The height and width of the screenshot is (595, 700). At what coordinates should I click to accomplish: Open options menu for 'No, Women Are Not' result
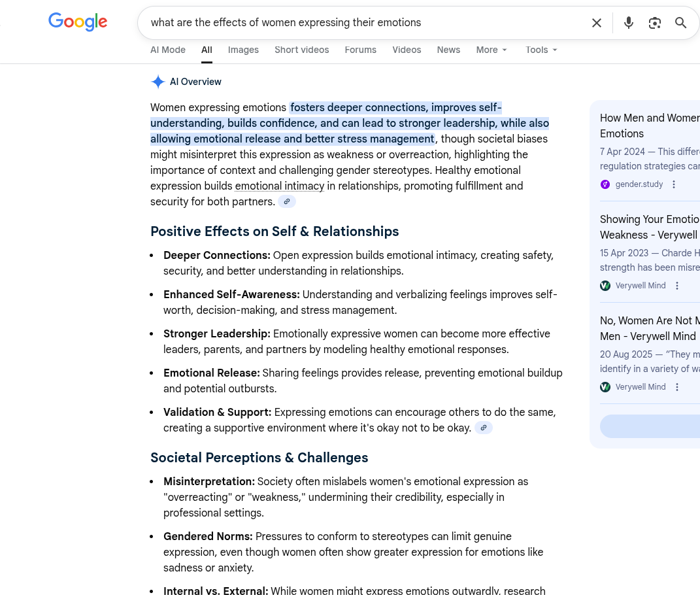click(676, 387)
